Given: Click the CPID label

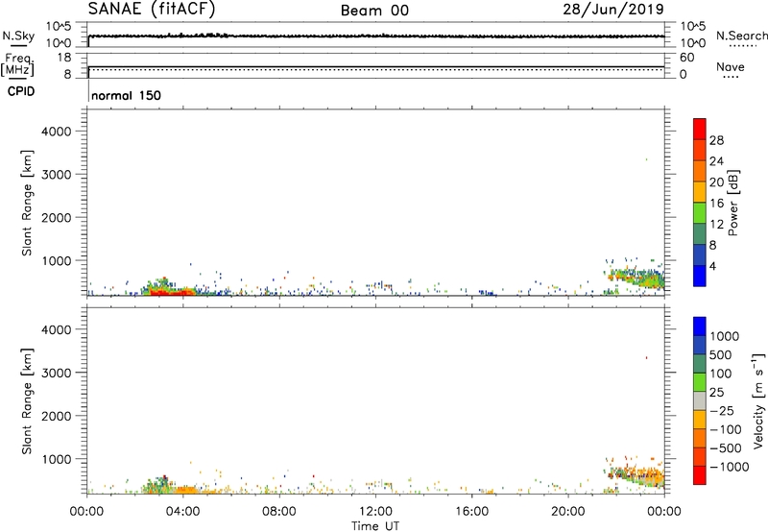Looking at the screenshot, I should pyautogui.click(x=21, y=91).
